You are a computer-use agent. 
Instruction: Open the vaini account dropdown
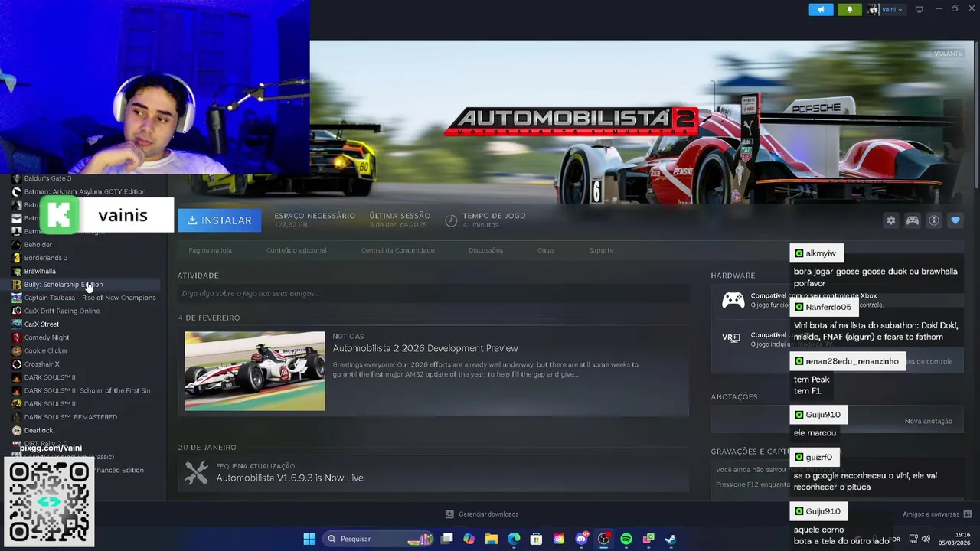tap(886, 9)
